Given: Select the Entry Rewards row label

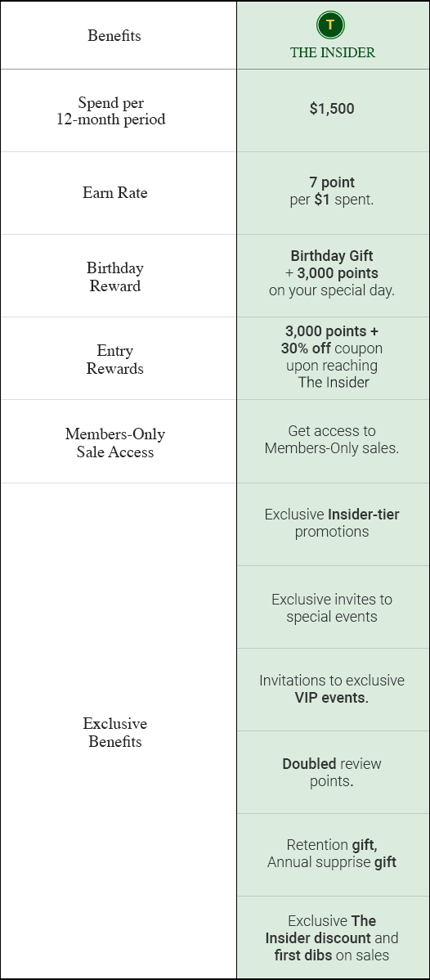Looking at the screenshot, I should pyautogui.click(x=115, y=359).
